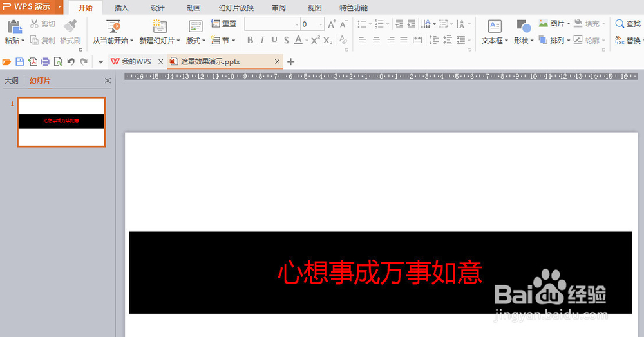Click the Copy icon
Image resolution: width=644 pixels, height=337 pixels.
(35, 41)
